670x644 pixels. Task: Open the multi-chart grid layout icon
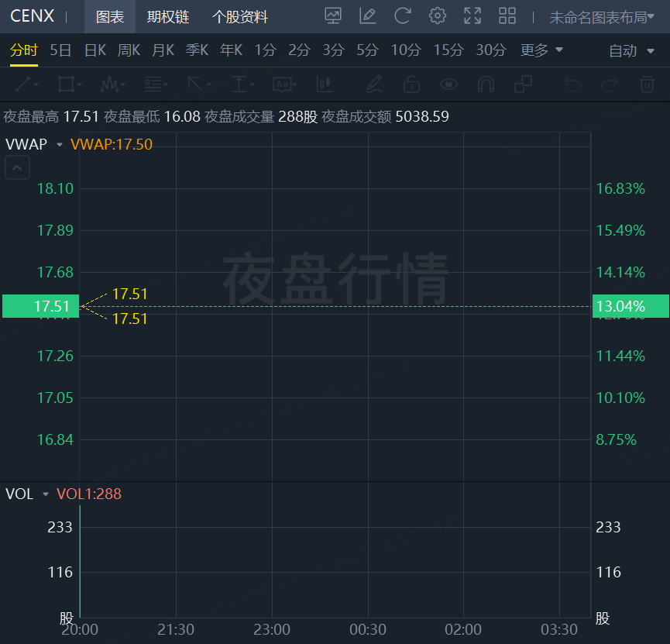pos(507,16)
